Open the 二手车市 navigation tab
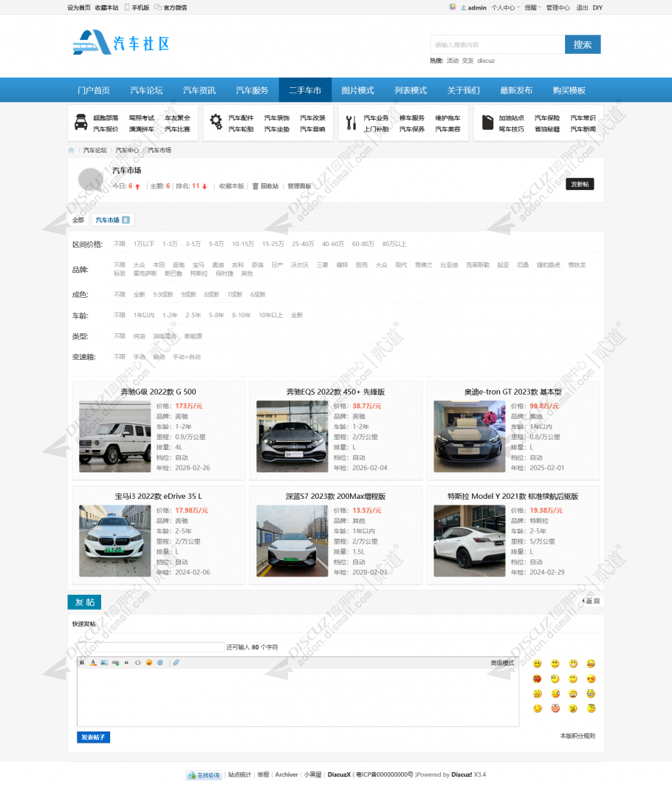The width and height of the screenshot is (672, 787). tap(305, 90)
